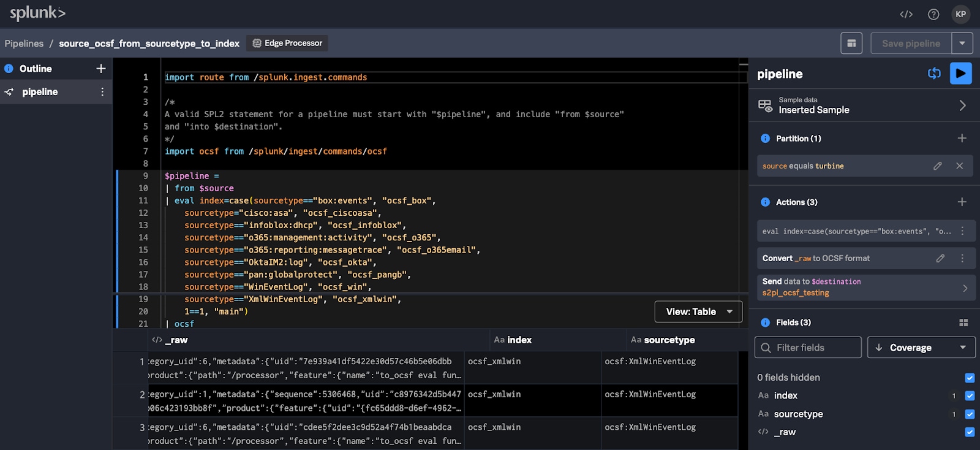Add a new action with plus icon
Viewport: 980px width, 450px height.
[x=962, y=202]
